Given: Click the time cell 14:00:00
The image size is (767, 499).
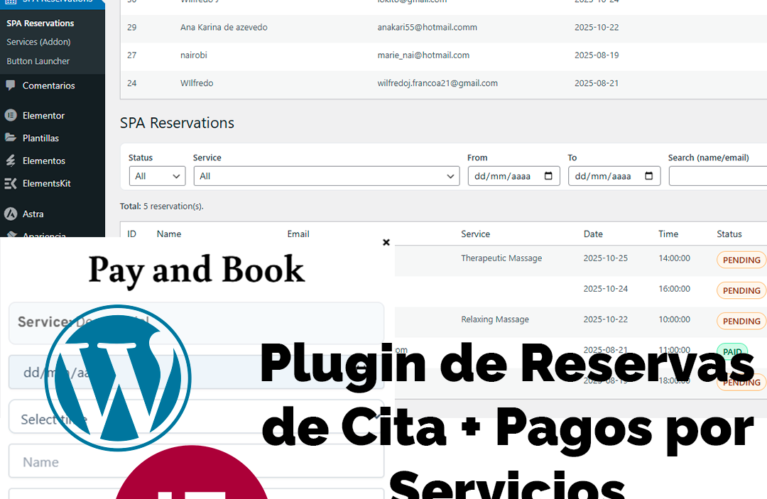Looking at the screenshot, I should coord(674,258).
